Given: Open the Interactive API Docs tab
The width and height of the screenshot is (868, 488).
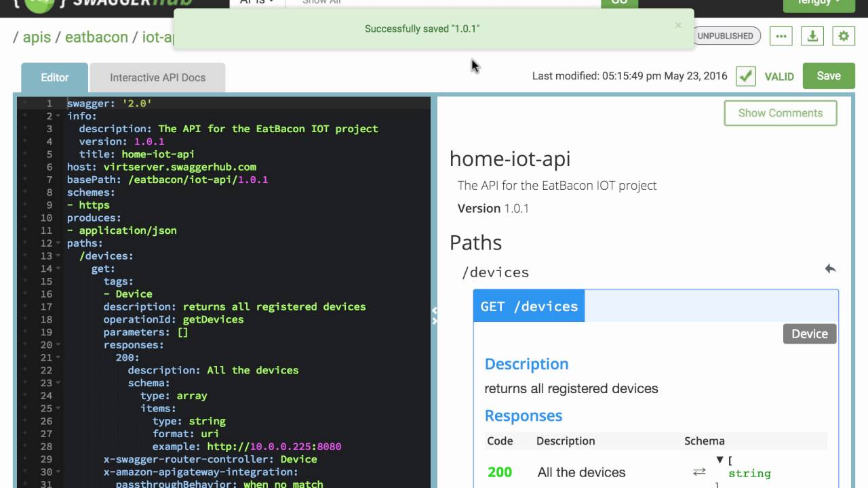Looking at the screenshot, I should click(x=157, y=77).
